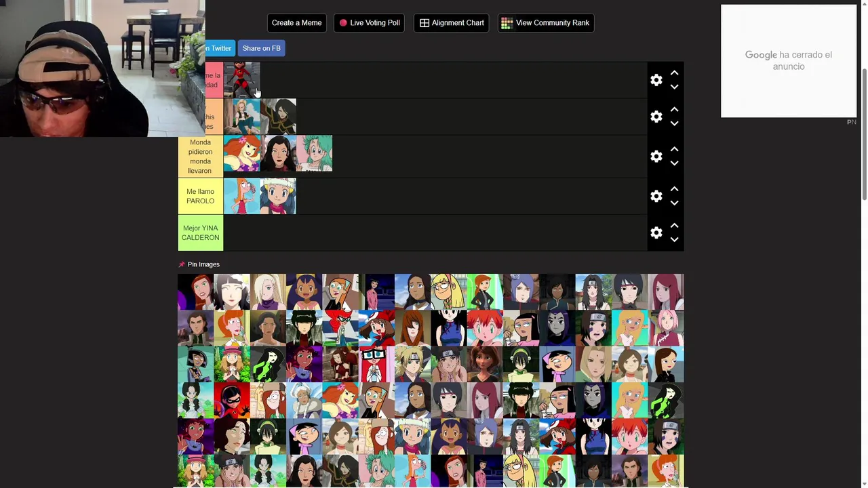Pick the goth Gwen thumbnail on teal background
This screenshot has height=488, width=868.
(195, 365)
